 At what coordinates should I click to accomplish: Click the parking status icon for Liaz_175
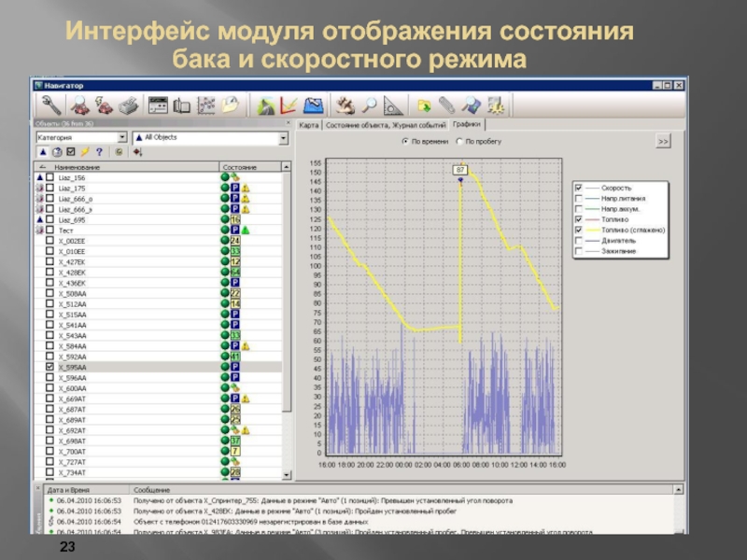point(235,188)
